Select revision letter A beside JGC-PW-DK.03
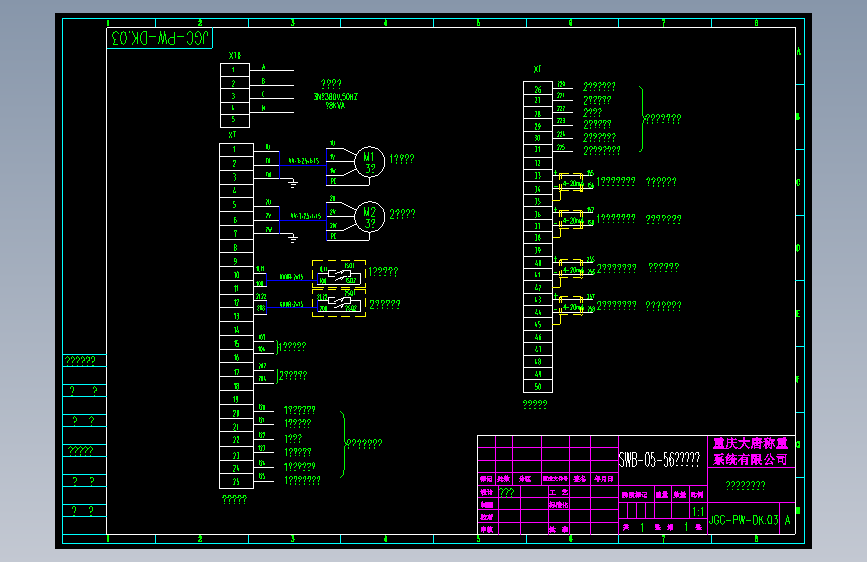The width and height of the screenshot is (867, 562). pos(787,520)
